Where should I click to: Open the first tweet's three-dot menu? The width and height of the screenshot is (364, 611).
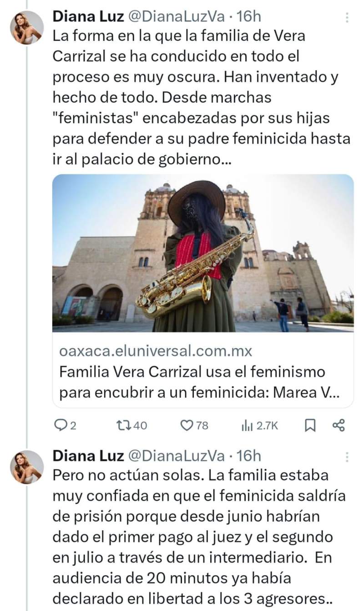[x=347, y=18]
